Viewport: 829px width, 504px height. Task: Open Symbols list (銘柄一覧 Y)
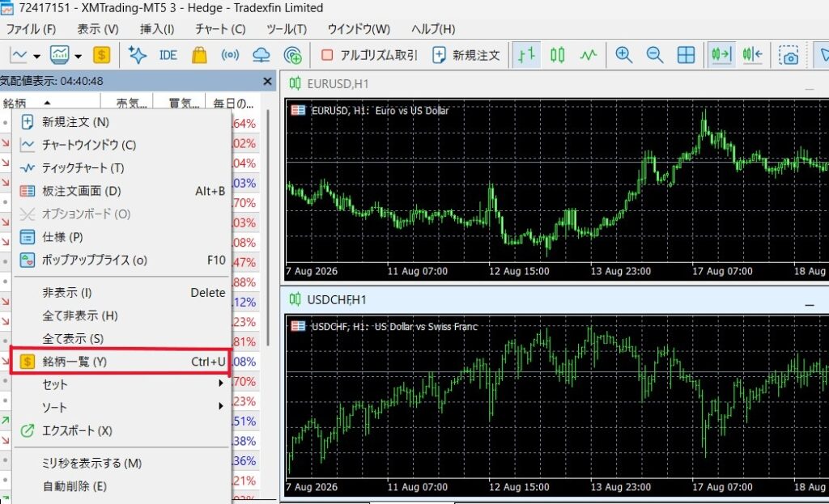tap(121, 362)
